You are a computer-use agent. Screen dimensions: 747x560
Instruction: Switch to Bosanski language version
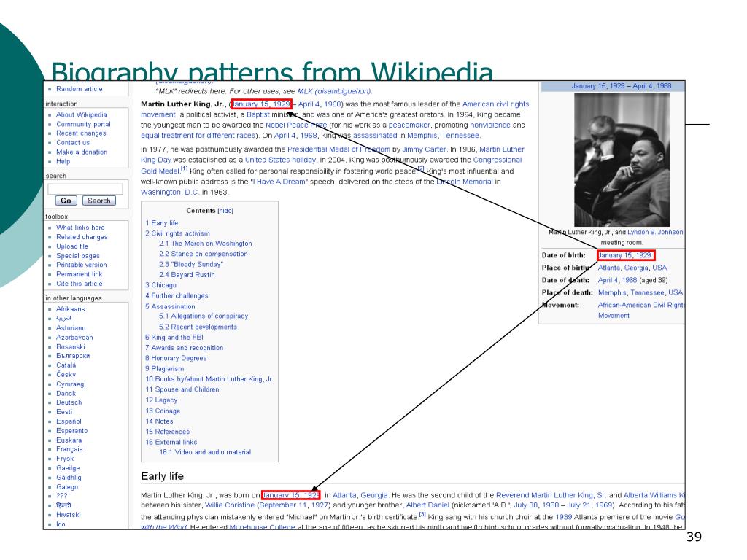[71, 346]
